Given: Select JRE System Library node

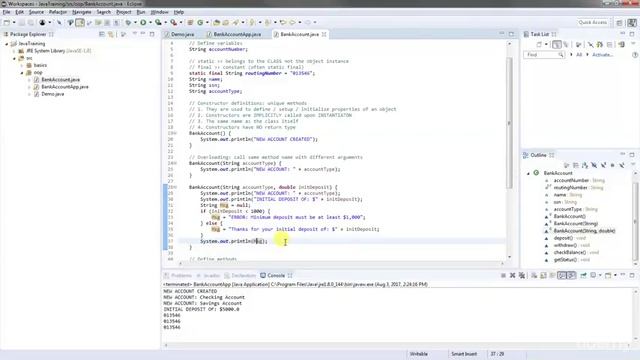Looking at the screenshot, I should 58,51.
